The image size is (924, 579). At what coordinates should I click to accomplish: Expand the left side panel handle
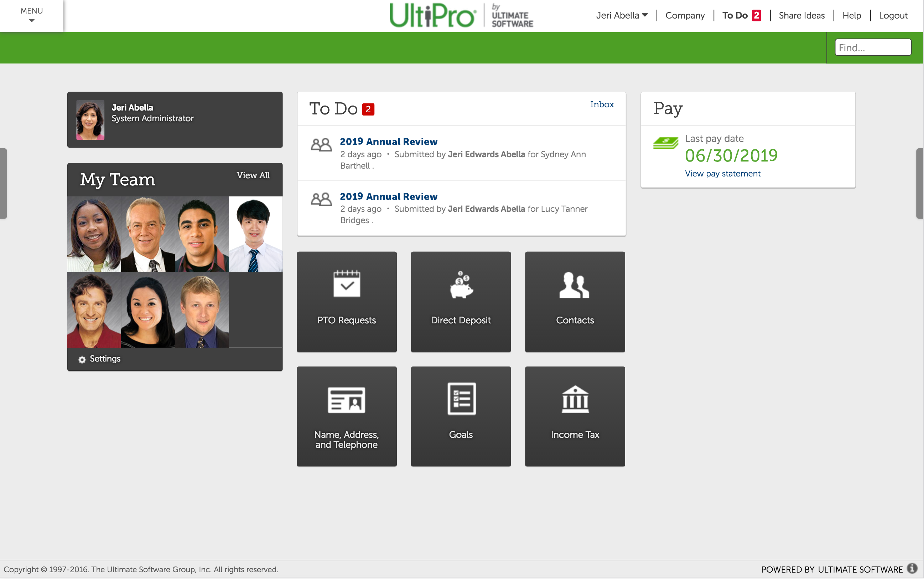coord(3,183)
